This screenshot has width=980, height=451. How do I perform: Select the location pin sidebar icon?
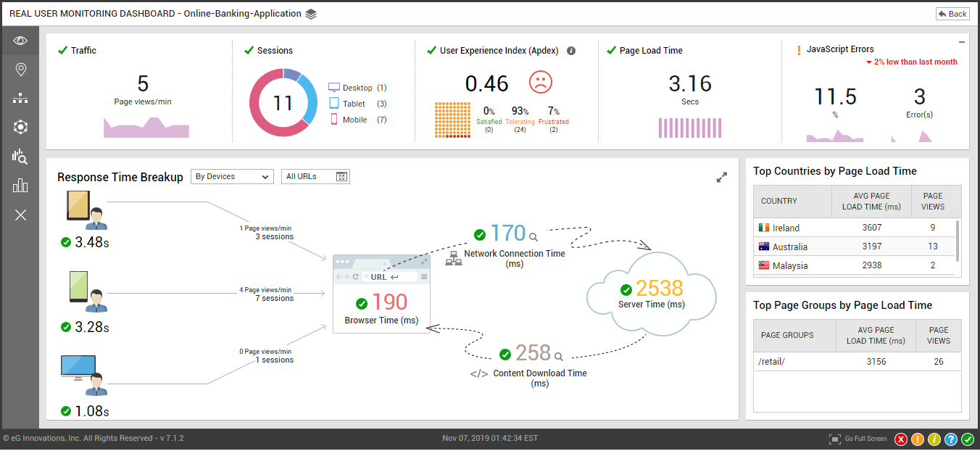point(20,70)
